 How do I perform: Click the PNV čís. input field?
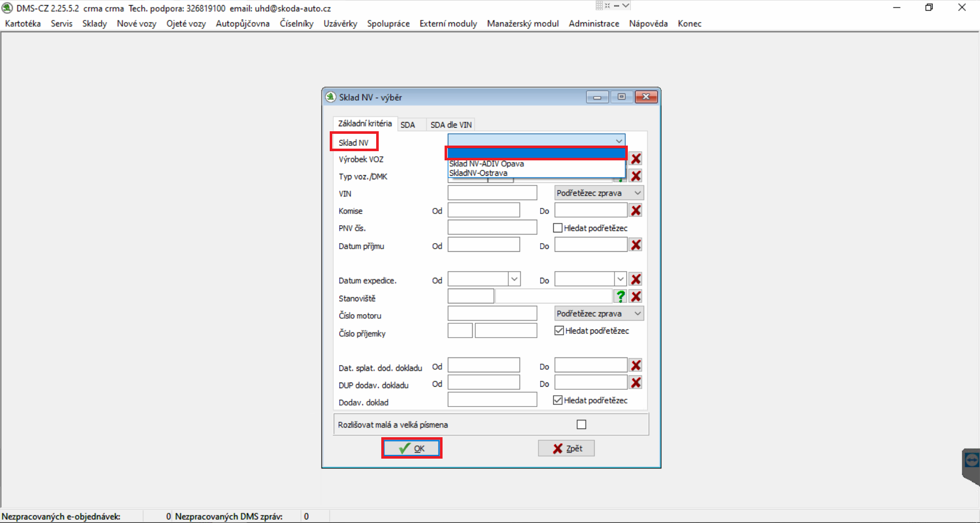click(492, 228)
